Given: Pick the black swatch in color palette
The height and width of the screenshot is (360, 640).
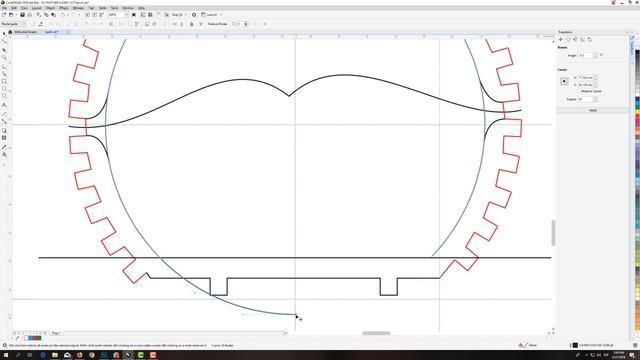Looking at the screenshot, I should pos(637,53).
